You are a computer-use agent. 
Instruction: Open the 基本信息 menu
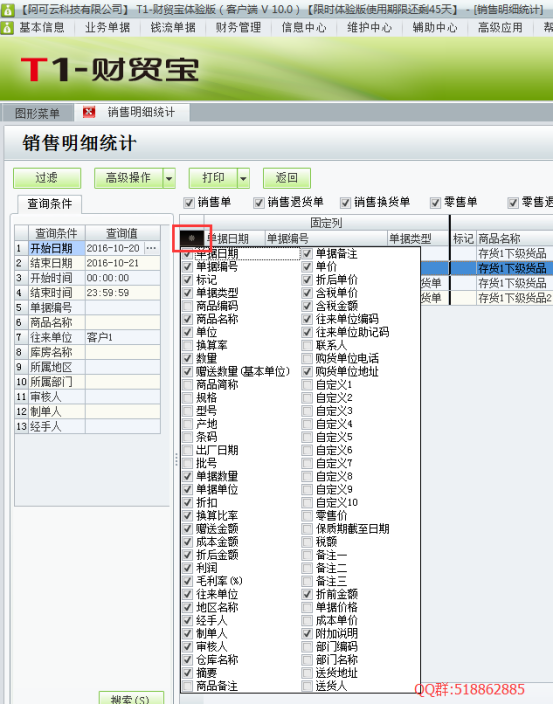point(42,28)
